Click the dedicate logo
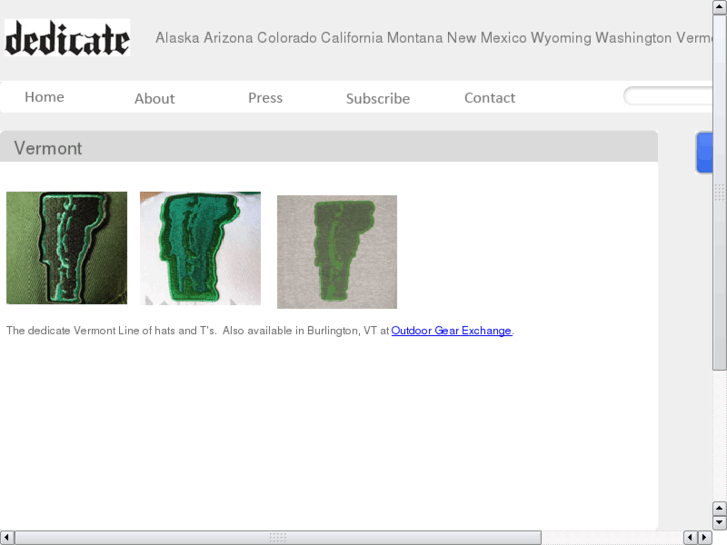This screenshot has height=545, width=727. [x=67, y=38]
